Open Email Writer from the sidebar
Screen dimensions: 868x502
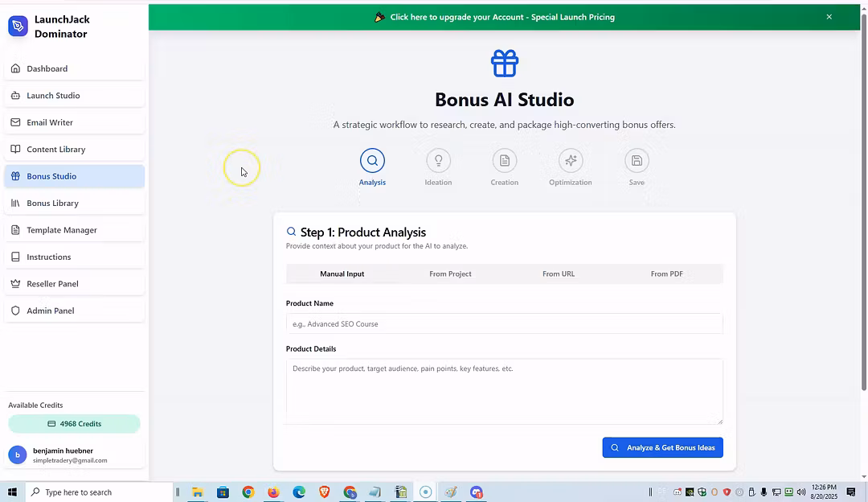[x=50, y=122]
